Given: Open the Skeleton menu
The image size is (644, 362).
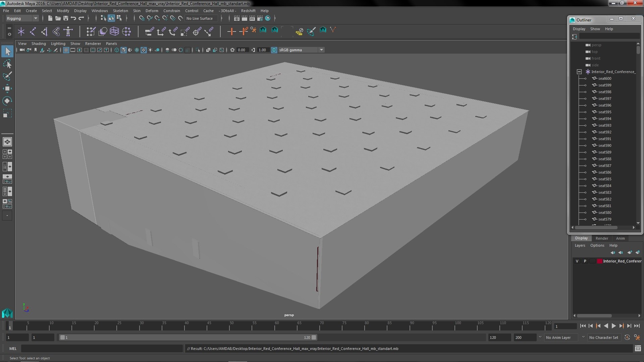Looking at the screenshot, I should coord(120,11).
